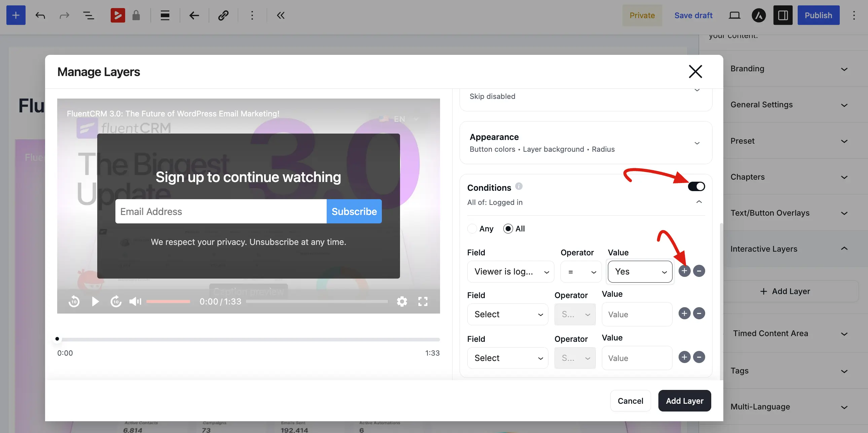Open the device preview laptop icon
This screenshot has width=868, height=433.
tap(734, 15)
